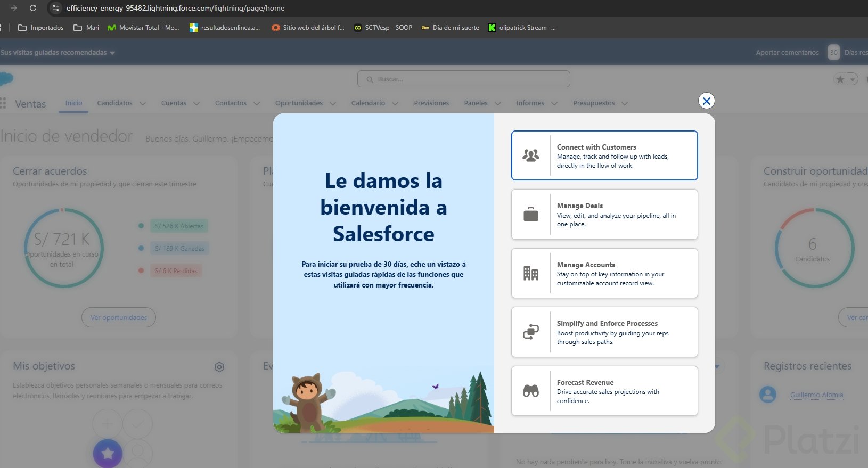Image resolution: width=868 pixels, height=468 pixels.
Task: Click the Manage Accounts building icon
Action: pyautogui.click(x=531, y=273)
